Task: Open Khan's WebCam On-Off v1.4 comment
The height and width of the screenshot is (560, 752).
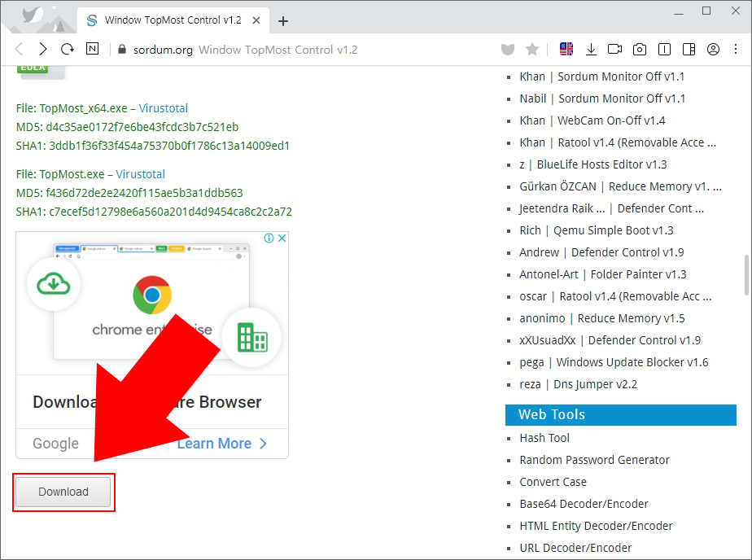Action: pos(592,120)
